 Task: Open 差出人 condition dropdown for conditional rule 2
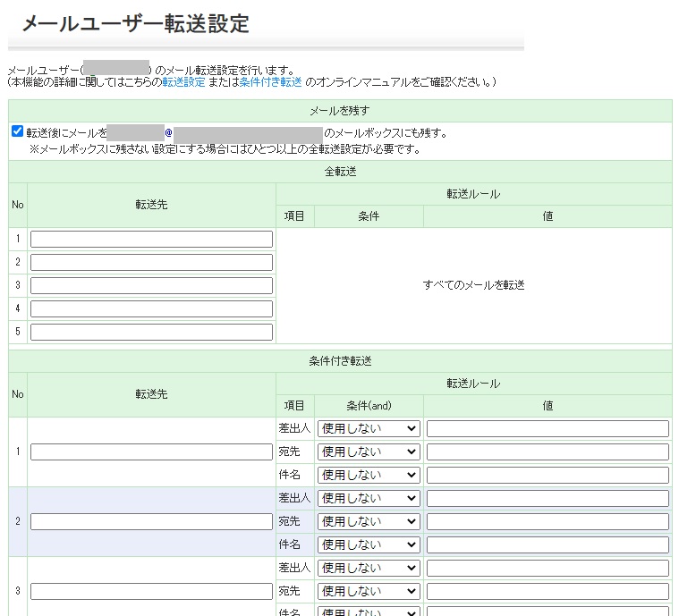369,499
